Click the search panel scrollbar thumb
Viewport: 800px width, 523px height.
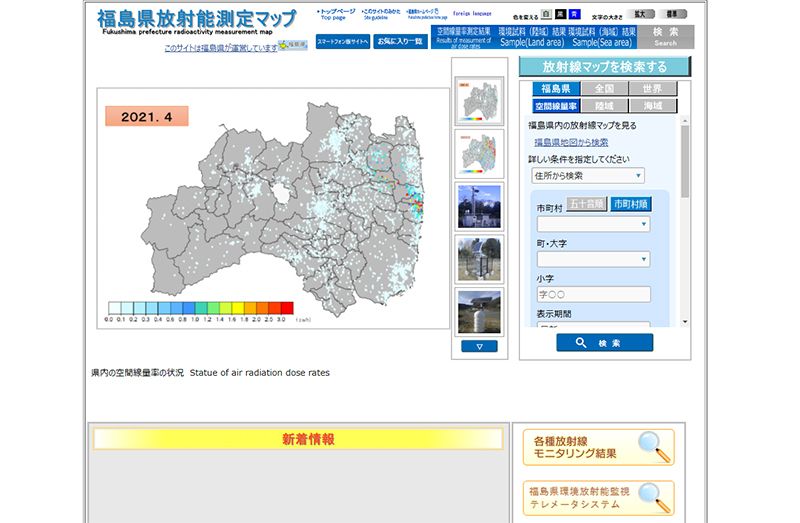pyautogui.click(x=685, y=161)
